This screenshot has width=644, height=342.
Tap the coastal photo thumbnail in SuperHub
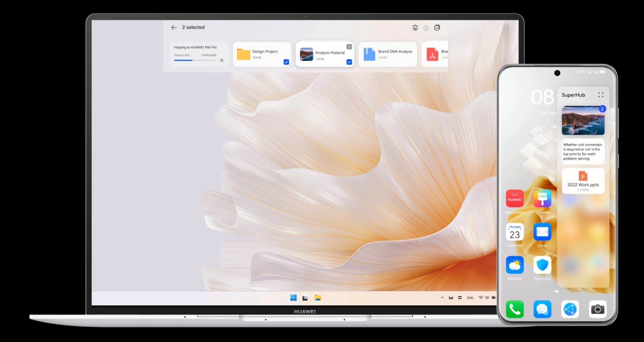click(x=583, y=121)
